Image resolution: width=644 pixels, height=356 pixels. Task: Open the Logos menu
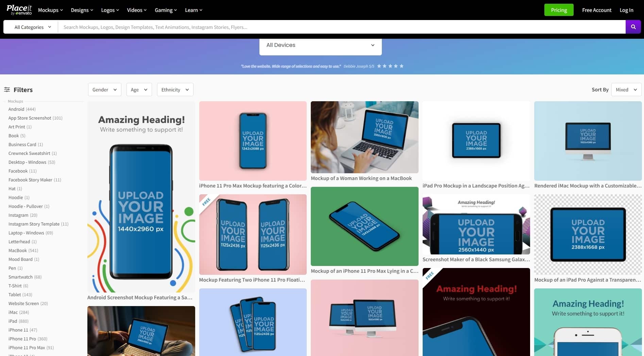coord(110,10)
